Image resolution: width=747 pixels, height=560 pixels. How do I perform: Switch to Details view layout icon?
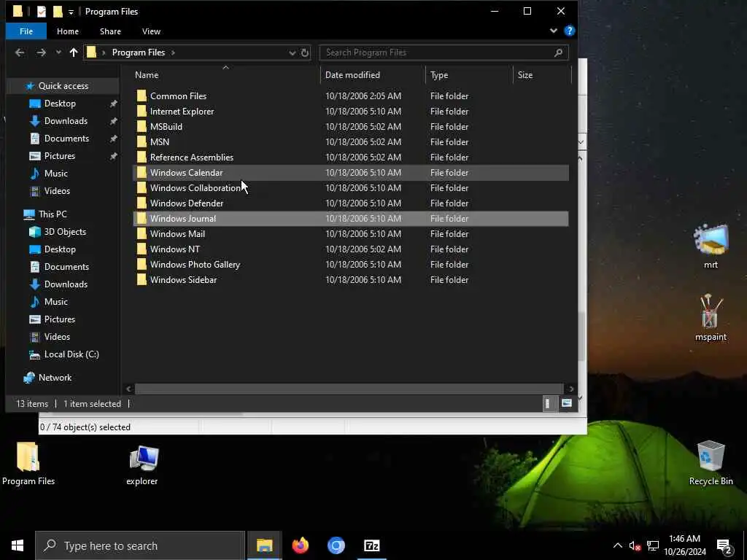[x=549, y=404]
